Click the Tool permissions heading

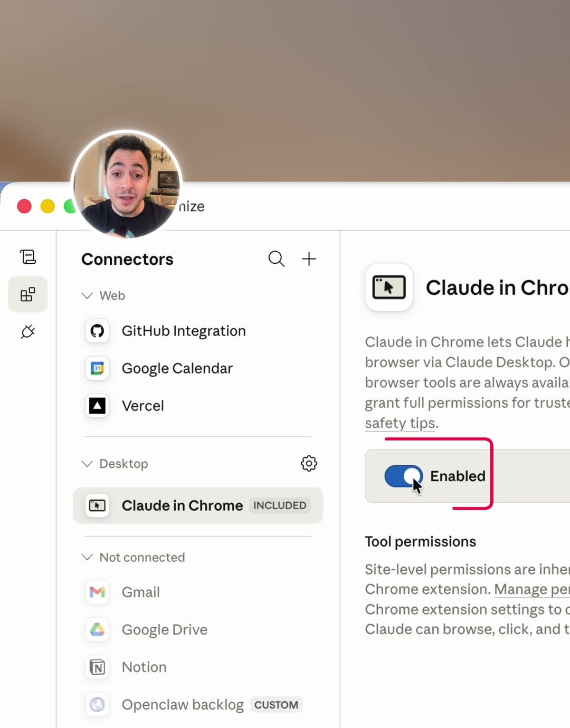[421, 542]
